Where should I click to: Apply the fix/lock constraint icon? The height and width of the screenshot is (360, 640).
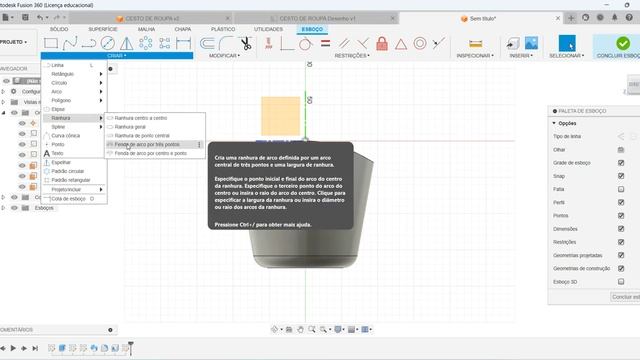[382, 43]
